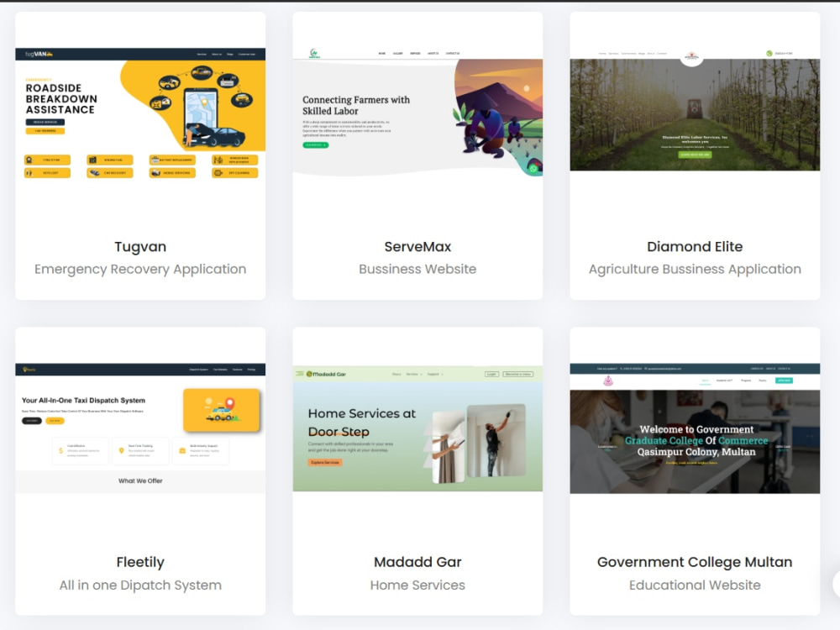Image resolution: width=840 pixels, height=630 pixels.
Task: Click 'Your All-In-One Taxi Dispatch System' heading
Action: coord(83,400)
